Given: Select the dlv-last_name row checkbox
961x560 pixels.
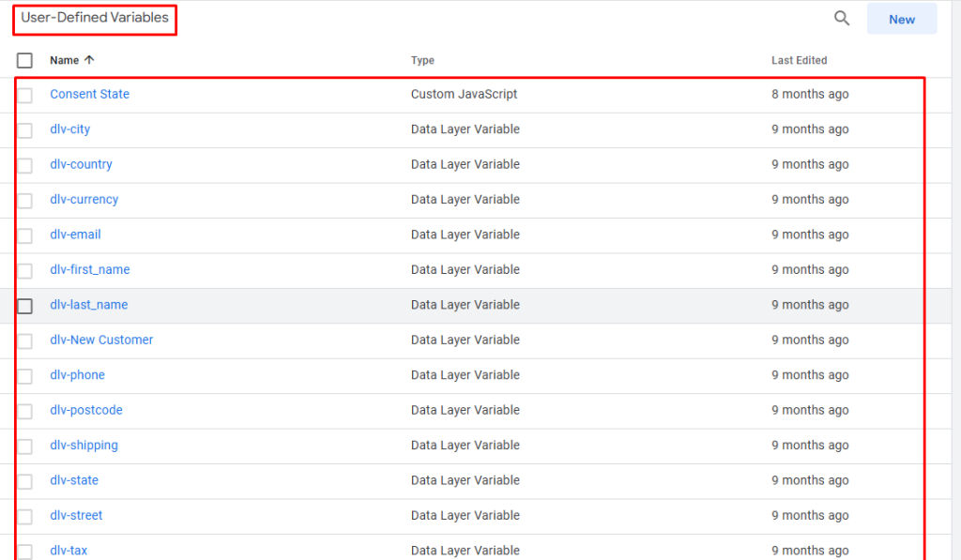Looking at the screenshot, I should coord(25,306).
